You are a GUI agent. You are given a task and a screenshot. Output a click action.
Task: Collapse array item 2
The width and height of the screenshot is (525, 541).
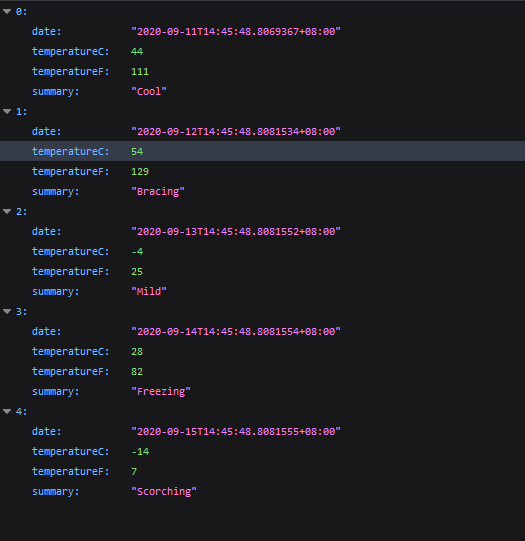click(7, 212)
